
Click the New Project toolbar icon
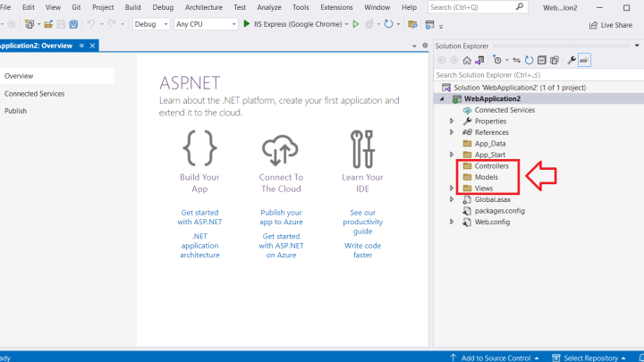click(30, 24)
